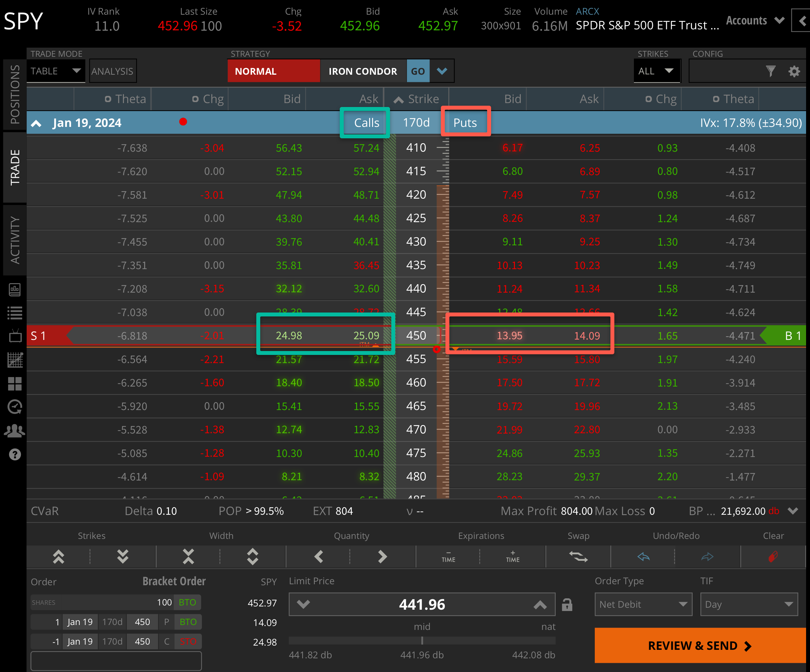Click the limit price mid-nat slider
This screenshot has width=810, height=672.
pos(422,640)
